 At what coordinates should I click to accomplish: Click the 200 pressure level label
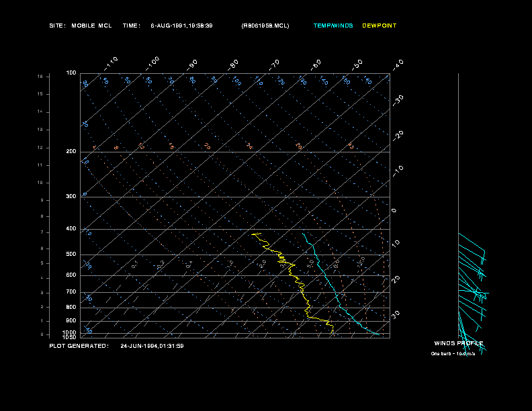point(71,152)
